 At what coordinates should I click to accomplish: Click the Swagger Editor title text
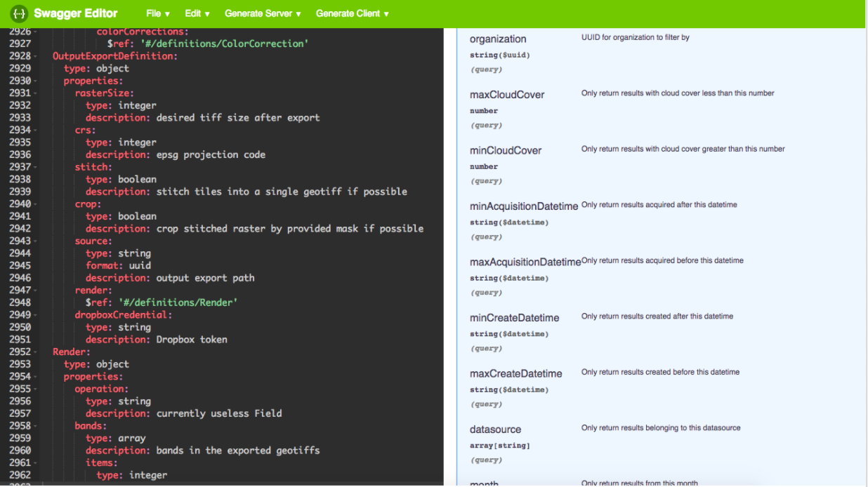76,13
